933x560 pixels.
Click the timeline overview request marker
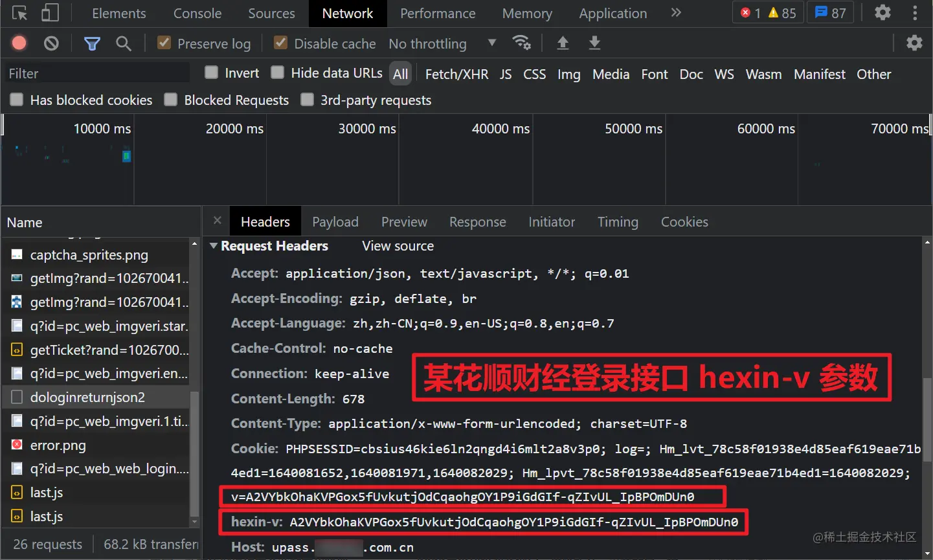127,155
